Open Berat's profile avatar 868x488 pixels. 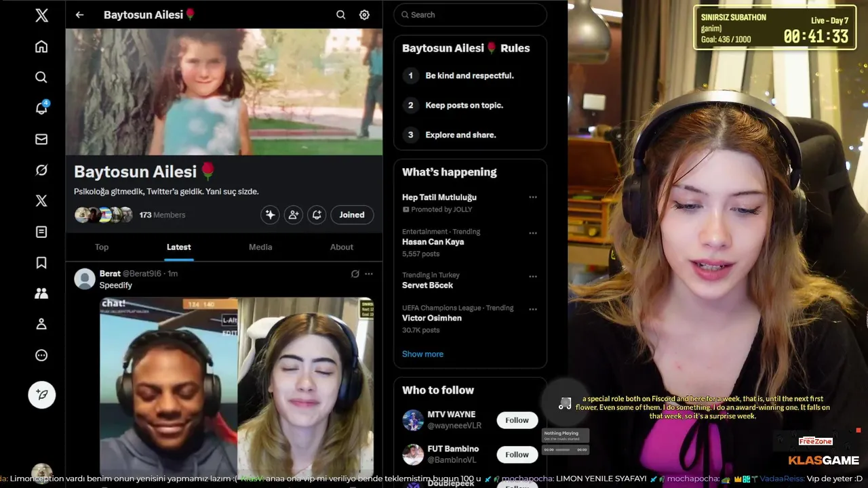85,279
